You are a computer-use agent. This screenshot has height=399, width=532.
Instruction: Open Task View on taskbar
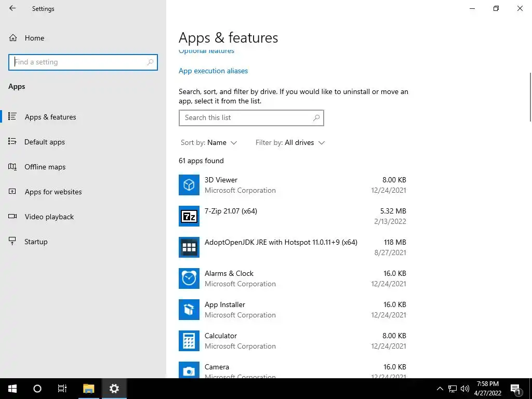click(62, 389)
